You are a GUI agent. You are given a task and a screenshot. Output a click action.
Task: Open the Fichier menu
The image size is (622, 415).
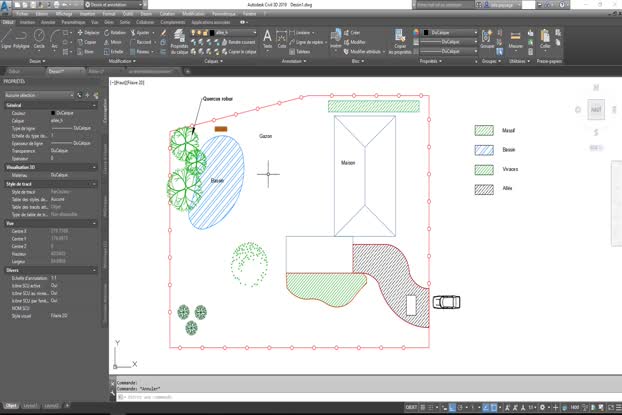click(22, 13)
